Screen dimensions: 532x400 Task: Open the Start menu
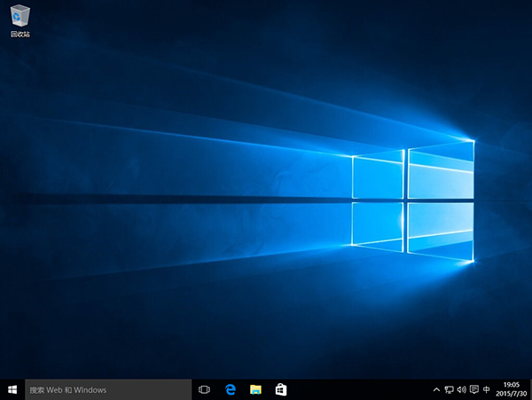12,389
